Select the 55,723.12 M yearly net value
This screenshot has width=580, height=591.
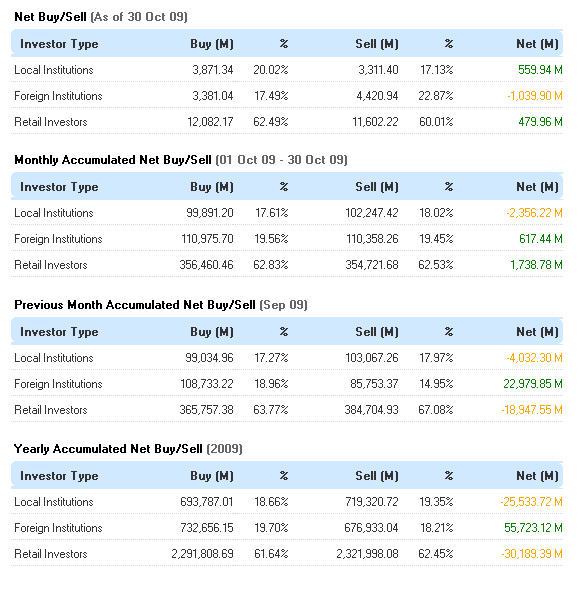click(533, 528)
